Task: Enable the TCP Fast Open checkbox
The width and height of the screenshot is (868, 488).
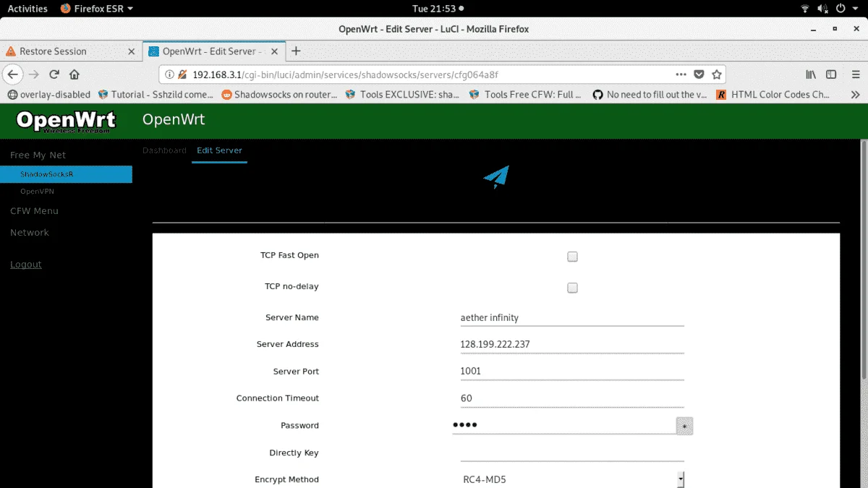Action: point(572,257)
